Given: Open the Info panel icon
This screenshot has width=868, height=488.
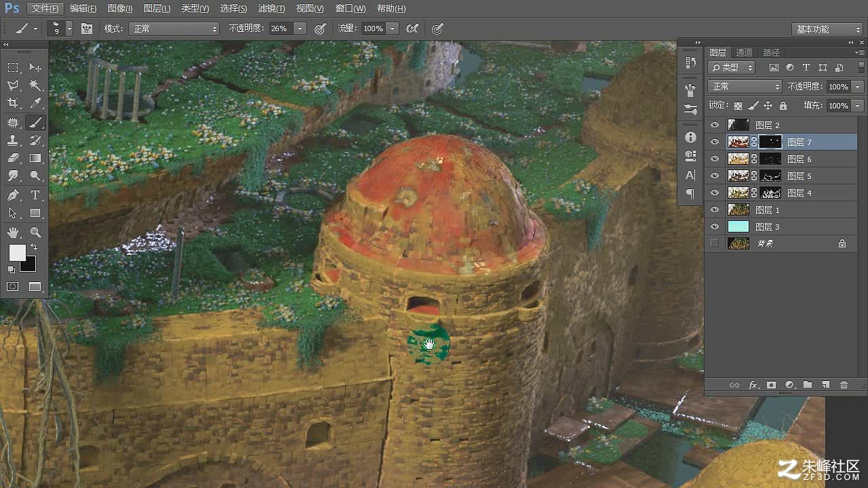Looking at the screenshot, I should 690,137.
